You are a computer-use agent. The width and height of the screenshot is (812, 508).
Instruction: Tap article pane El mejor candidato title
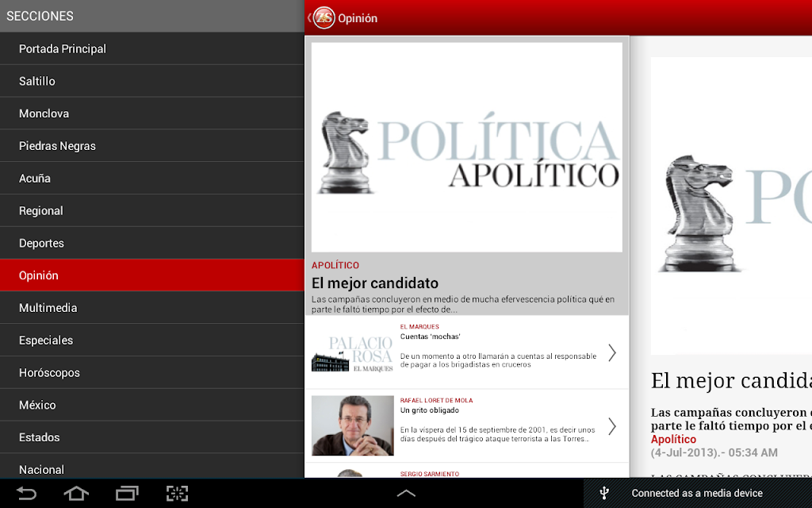(x=731, y=380)
